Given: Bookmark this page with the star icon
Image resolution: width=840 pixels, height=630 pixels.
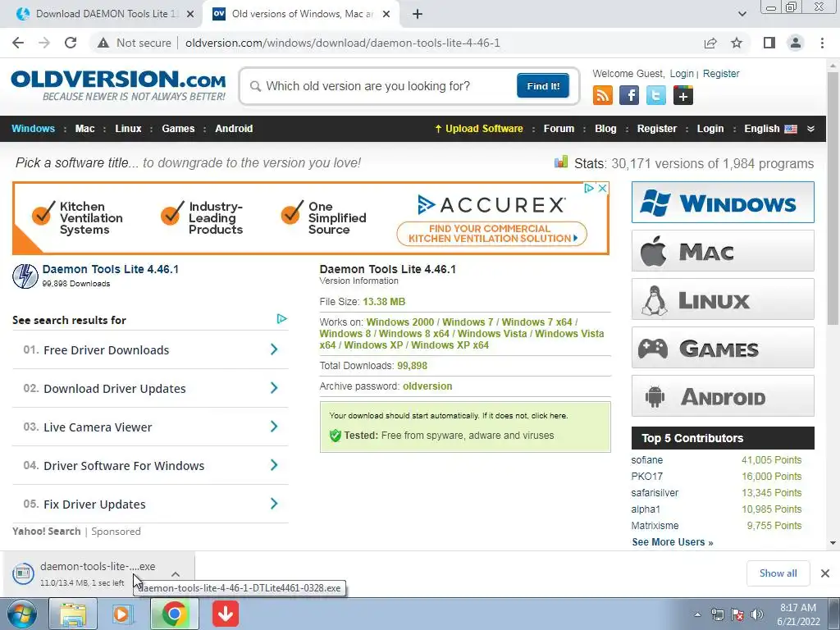Looking at the screenshot, I should point(737,43).
